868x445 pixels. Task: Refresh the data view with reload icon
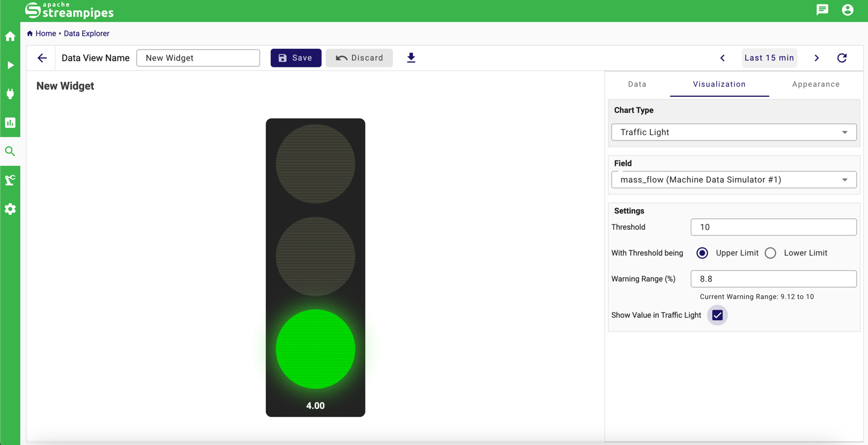point(842,58)
